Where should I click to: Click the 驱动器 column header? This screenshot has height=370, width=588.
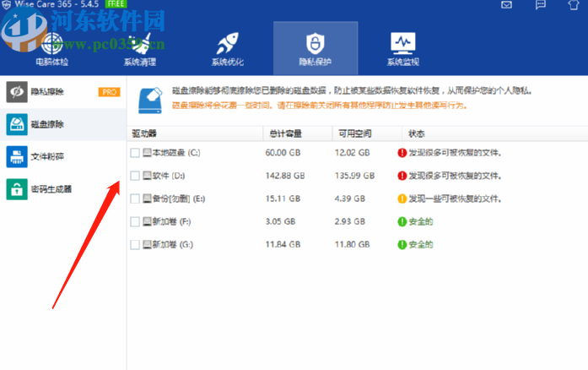[195, 133]
